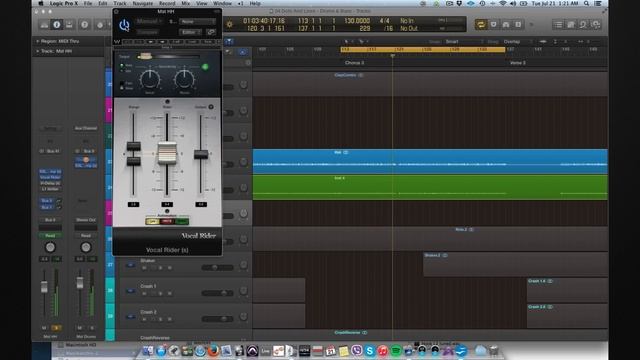The width and height of the screenshot is (640, 360).
Task: Open the Notification Center icon
Action: 598,3
